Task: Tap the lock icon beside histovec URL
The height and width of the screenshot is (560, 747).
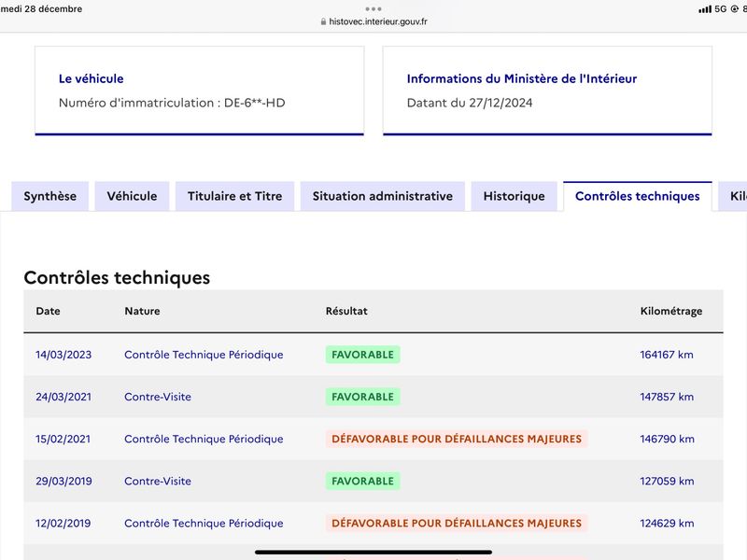Action: pos(323,21)
